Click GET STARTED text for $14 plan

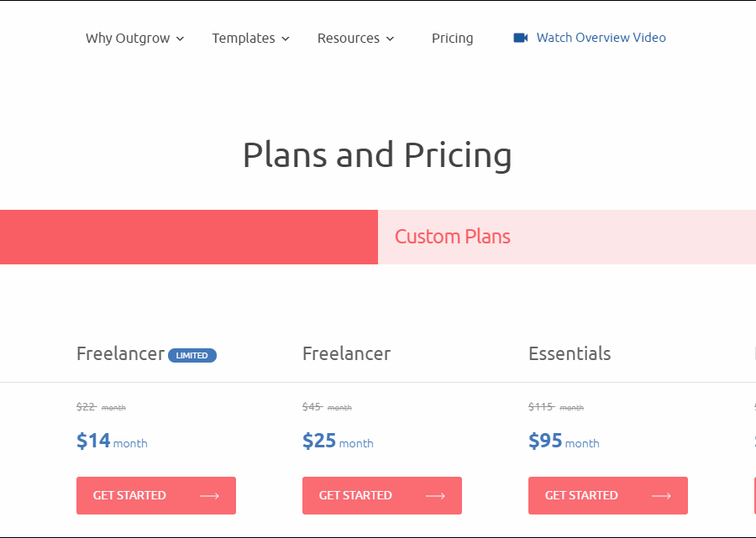pyautogui.click(x=129, y=495)
